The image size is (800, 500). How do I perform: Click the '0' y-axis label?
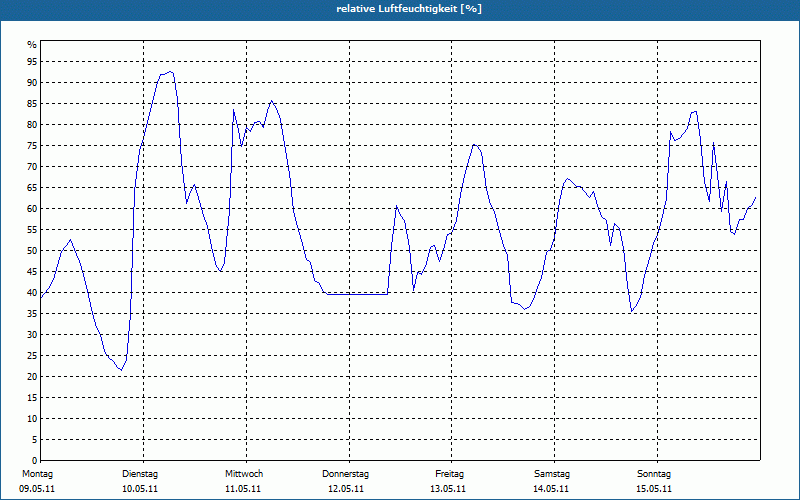[x=34, y=461]
